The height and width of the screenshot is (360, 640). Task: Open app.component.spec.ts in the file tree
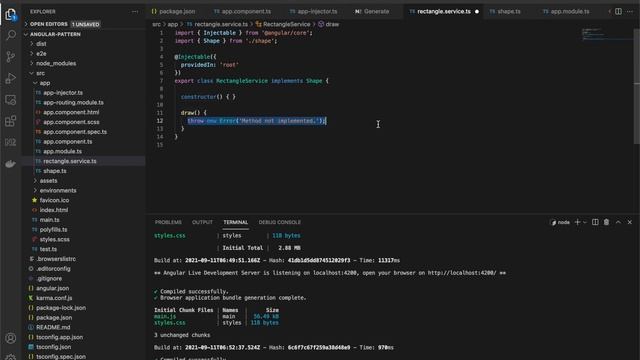(75, 132)
